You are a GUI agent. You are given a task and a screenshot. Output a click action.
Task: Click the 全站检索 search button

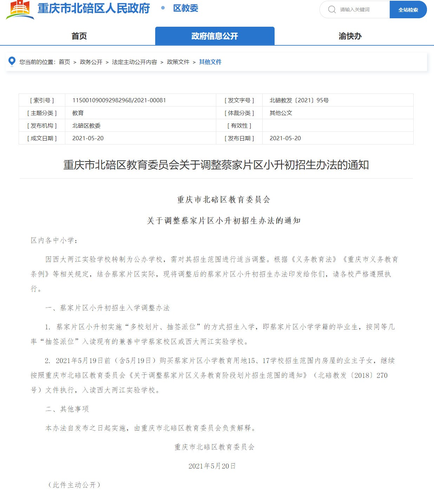(408, 9)
